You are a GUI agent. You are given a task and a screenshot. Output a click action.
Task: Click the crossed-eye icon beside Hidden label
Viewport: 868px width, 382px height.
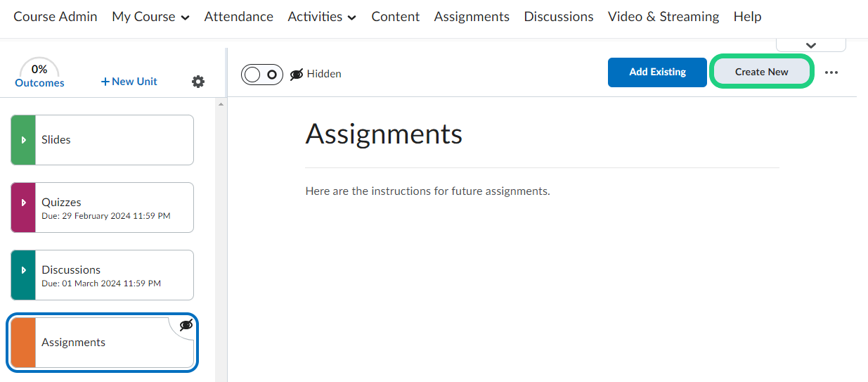pyautogui.click(x=297, y=74)
